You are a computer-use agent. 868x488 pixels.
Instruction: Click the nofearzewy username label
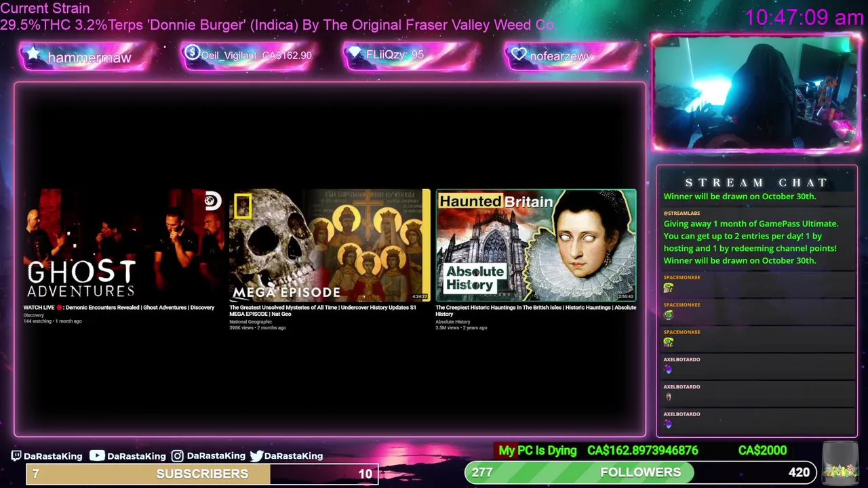[561, 56]
